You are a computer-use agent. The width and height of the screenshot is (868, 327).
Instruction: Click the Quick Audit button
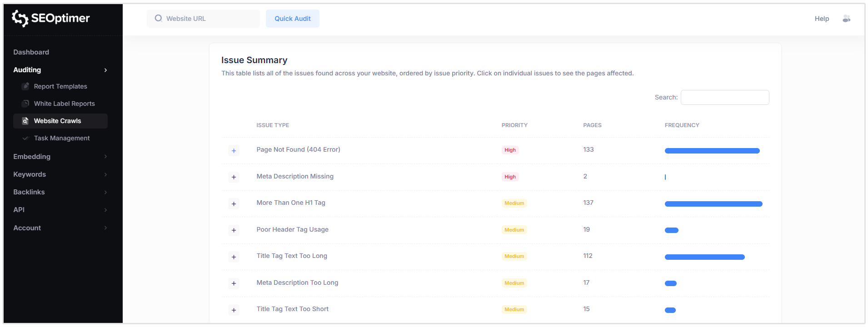(292, 19)
